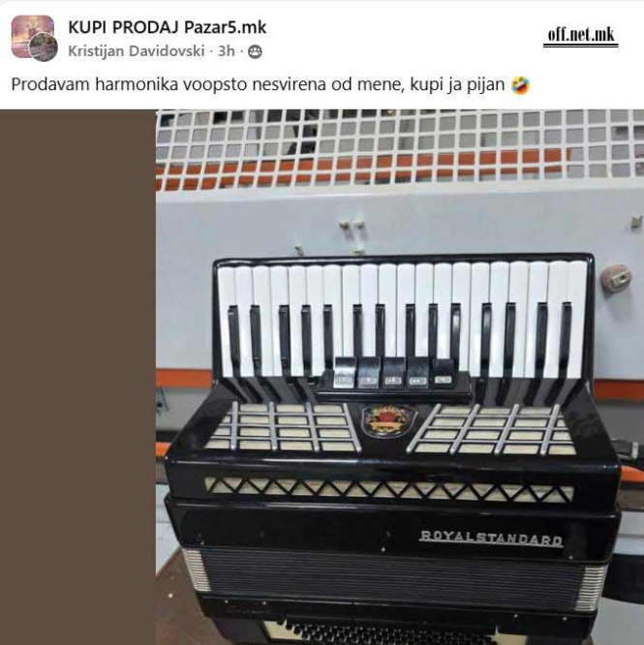Click the 3h post timestamp
The height and width of the screenshot is (645, 644).
227,51
